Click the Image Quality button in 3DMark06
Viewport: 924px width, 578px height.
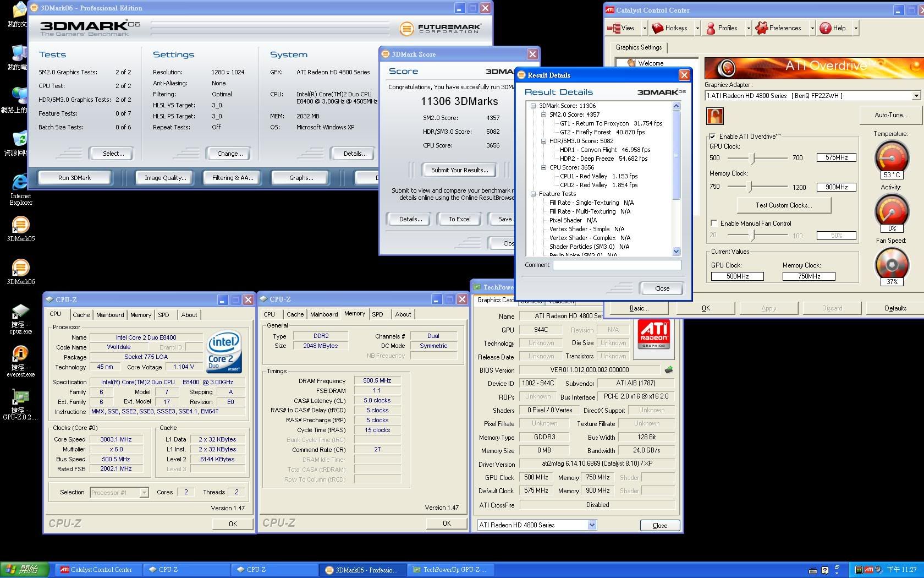pos(165,178)
